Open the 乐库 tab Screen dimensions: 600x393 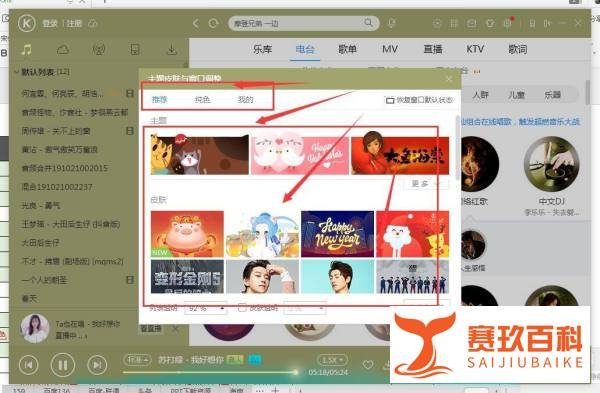(x=262, y=49)
